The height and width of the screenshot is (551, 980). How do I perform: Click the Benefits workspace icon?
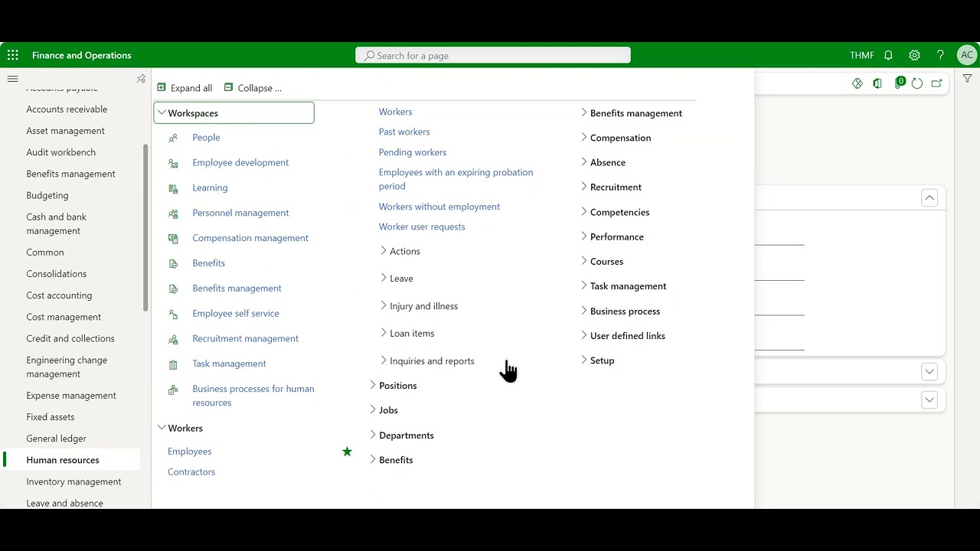tap(173, 263)
